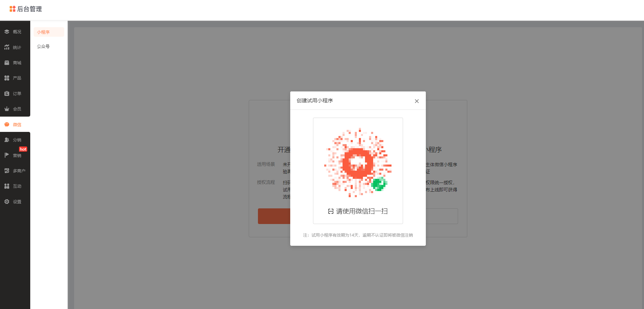Click the red hot badge above 营销

point(23,149)
